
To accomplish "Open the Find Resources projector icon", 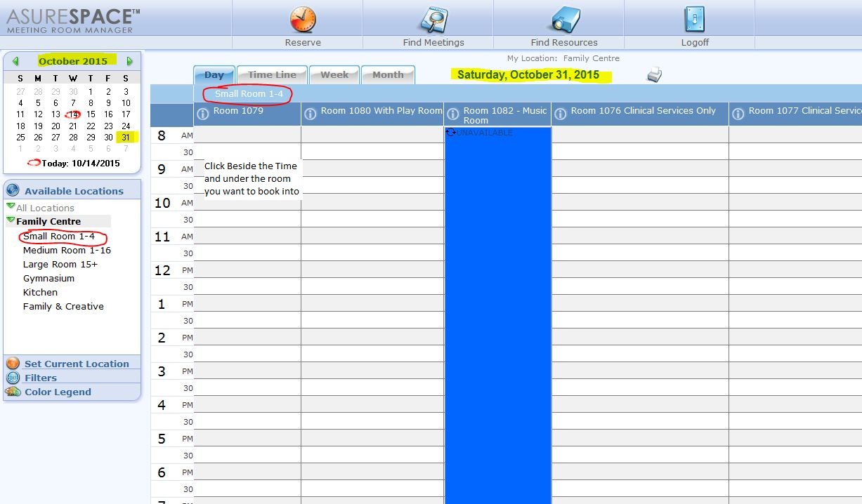I will 564,19.
